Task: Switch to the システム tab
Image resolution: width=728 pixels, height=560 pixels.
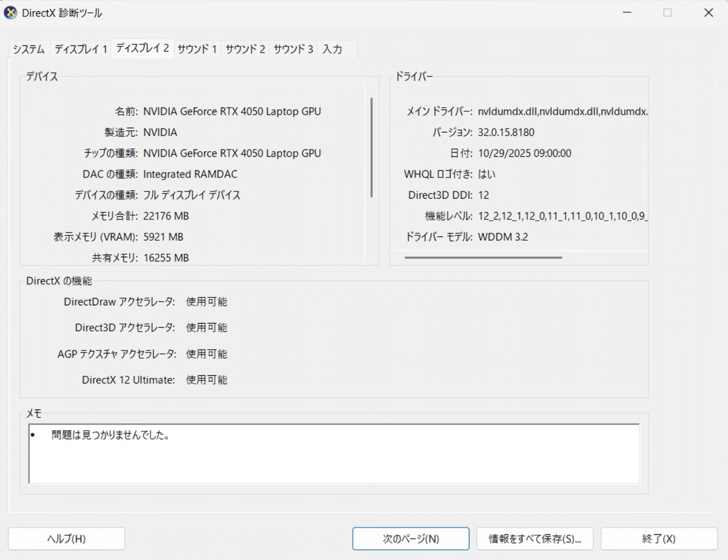Action: [x=29, y=49]
